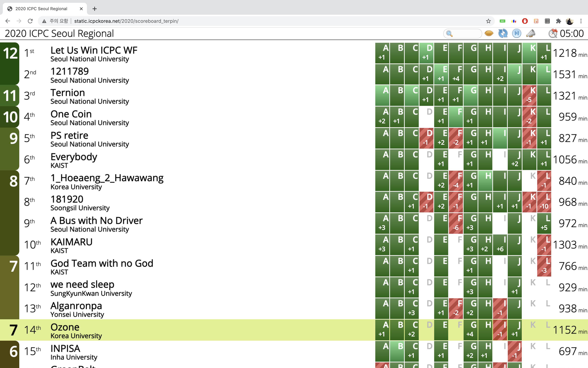Click 1_Hoeaeng_2_Hawawang's F -4 cell
This screenshot has height=368, width=588.
pos(456,181)
